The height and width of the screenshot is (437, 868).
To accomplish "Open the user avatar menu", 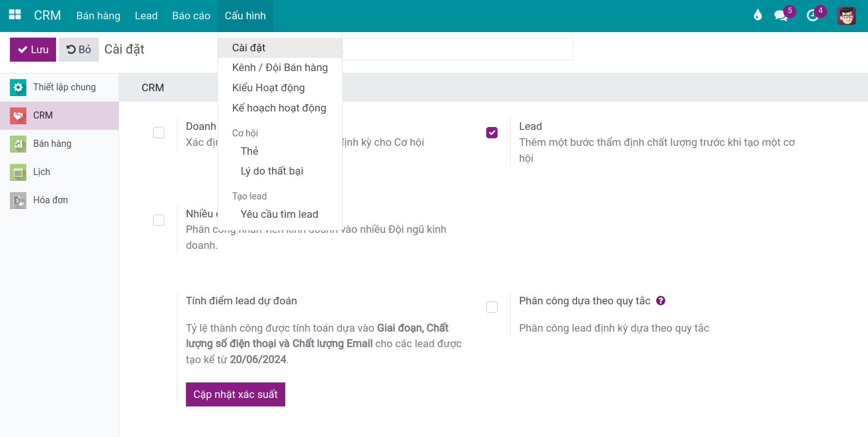I will point(846,16).
